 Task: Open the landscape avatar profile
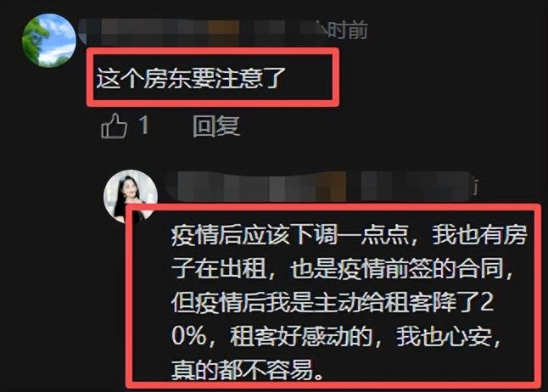tap(49, 40)
